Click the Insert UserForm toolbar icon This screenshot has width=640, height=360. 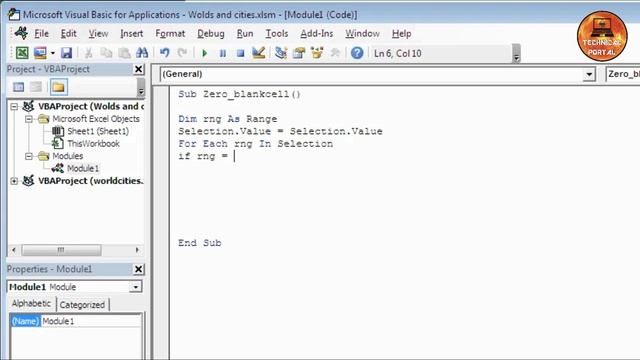tap(40, 53)
